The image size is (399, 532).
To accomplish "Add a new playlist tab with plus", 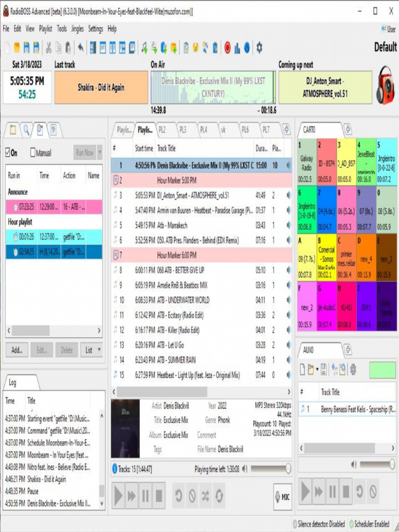I will pyautogui.click(x=286, y=129).
